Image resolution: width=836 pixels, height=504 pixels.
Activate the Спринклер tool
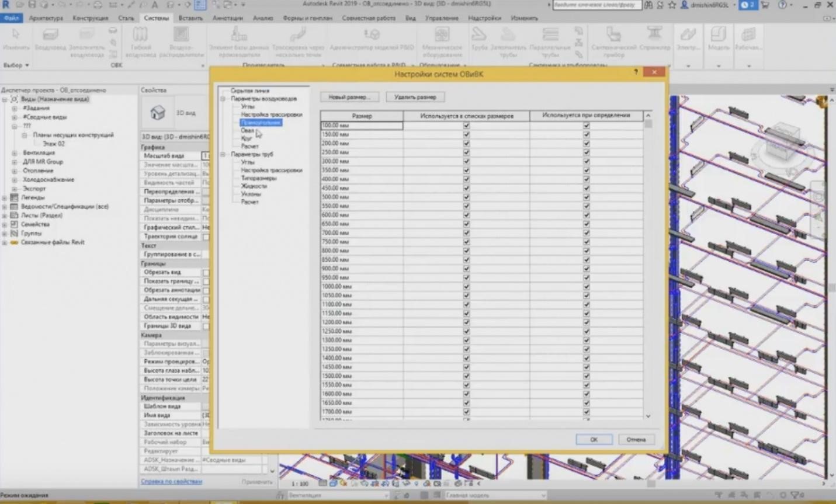(654, 41)
